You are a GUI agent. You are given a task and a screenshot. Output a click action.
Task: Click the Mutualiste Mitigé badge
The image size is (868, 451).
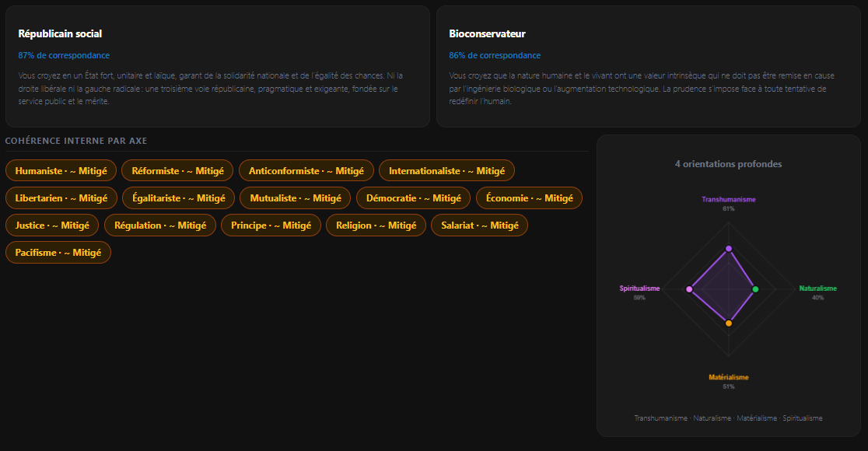pos(296,198)
